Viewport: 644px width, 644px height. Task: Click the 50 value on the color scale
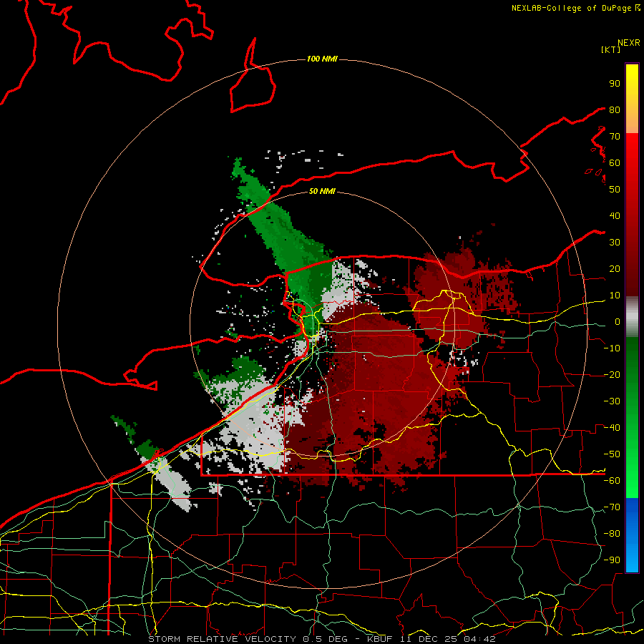coord(615,190)
